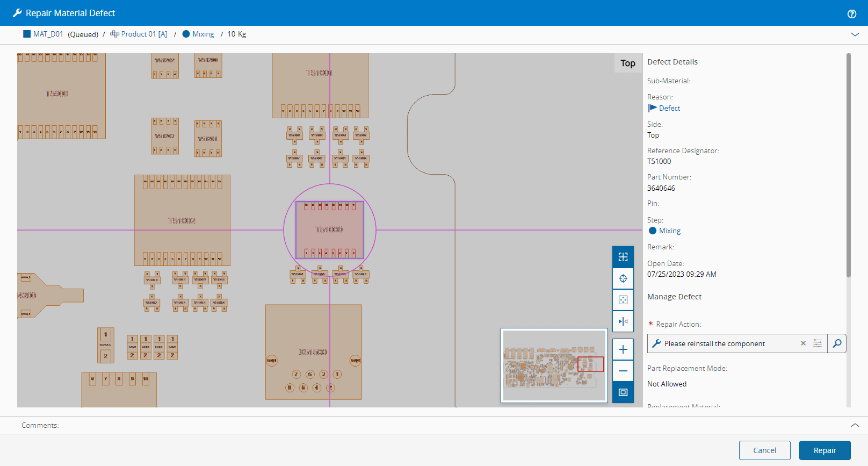Open the Repair Action filter options icon
Image resolution: width=868 pixels, height=466 pixels.
(x=818, y=343)
